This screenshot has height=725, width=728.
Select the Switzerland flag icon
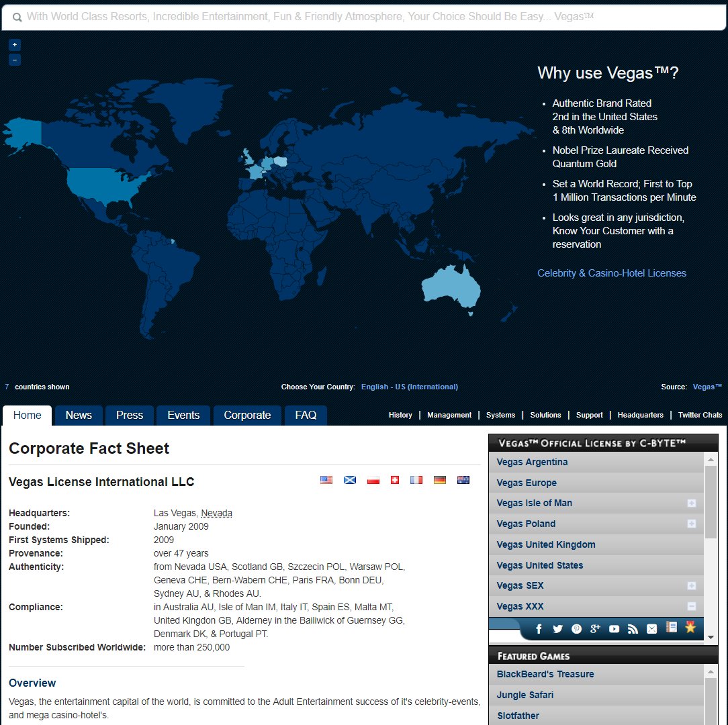point(395,480)
